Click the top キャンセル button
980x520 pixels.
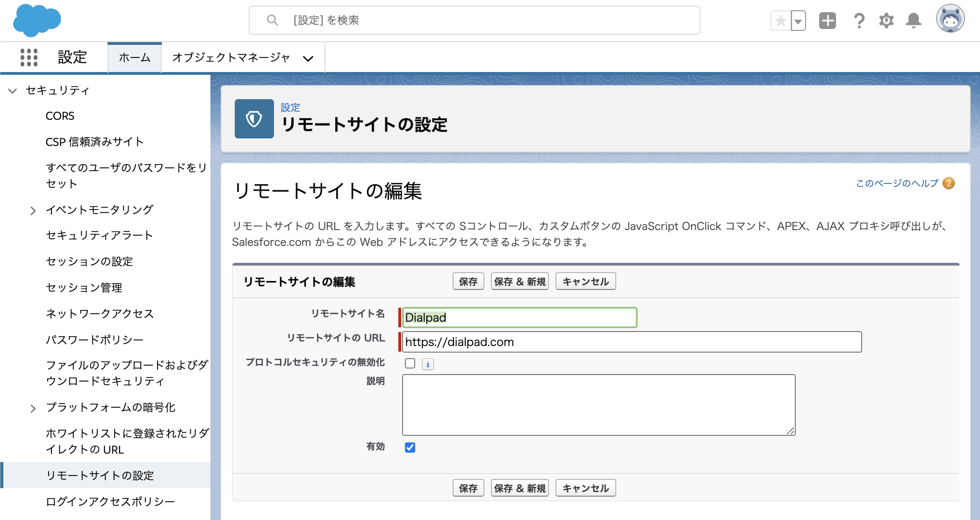[x=585, y=282]
